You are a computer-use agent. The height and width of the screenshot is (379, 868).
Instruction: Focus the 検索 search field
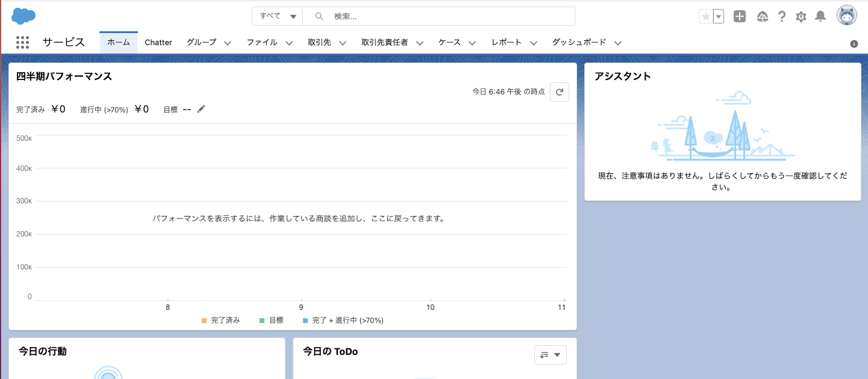click(x=439, y=16)
